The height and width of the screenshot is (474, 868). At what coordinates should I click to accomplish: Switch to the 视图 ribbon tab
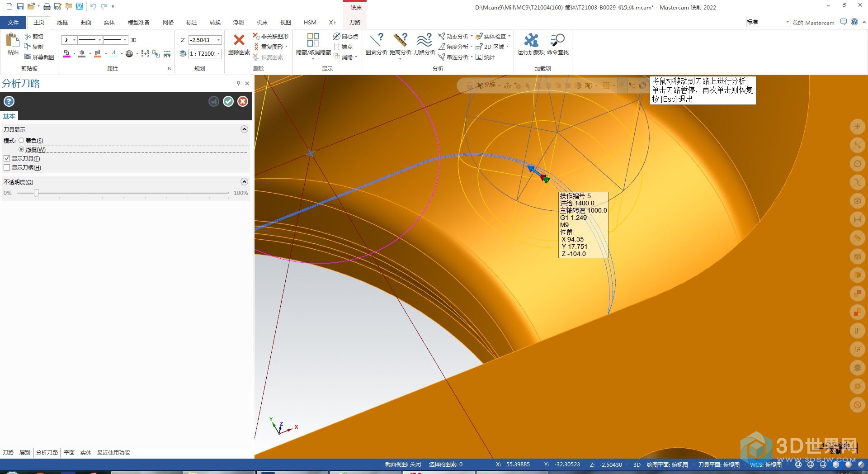point(285,22)
